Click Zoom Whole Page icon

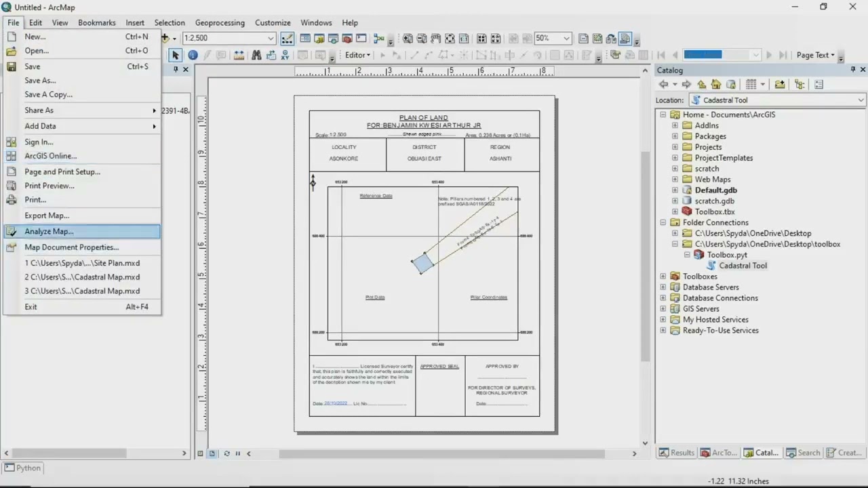pos(450,39)
